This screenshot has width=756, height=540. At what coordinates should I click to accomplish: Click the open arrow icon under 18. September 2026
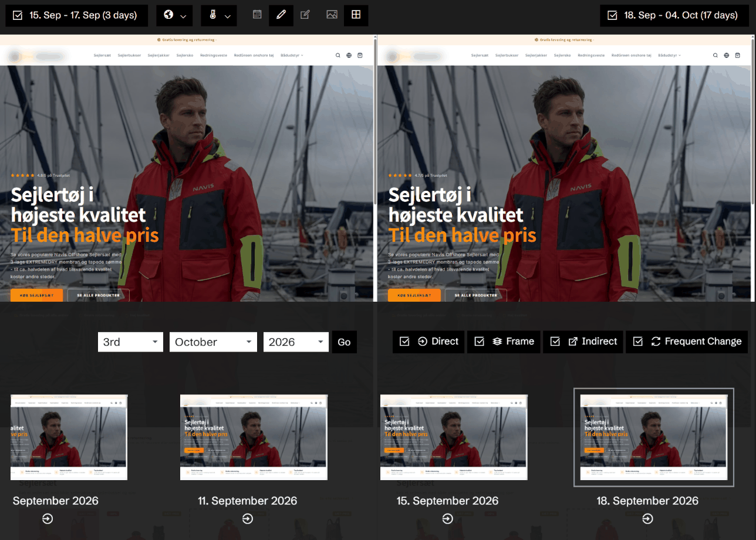click(x=647, y=519)
